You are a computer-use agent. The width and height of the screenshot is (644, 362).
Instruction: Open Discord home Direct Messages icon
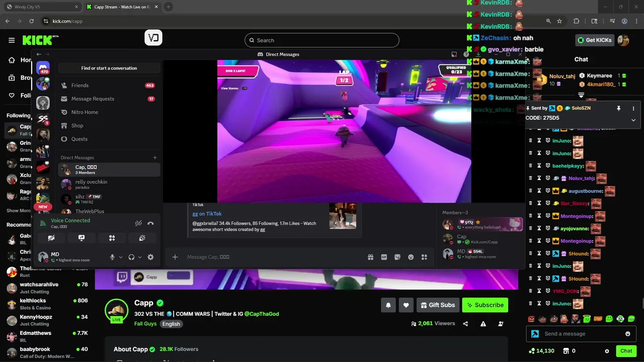(x=43, y=67)
